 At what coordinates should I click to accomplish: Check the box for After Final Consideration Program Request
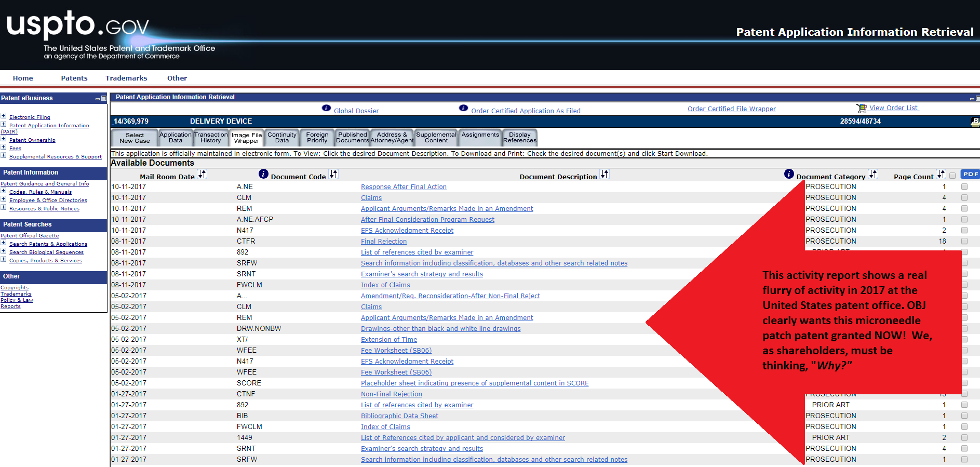pos(964,219)
